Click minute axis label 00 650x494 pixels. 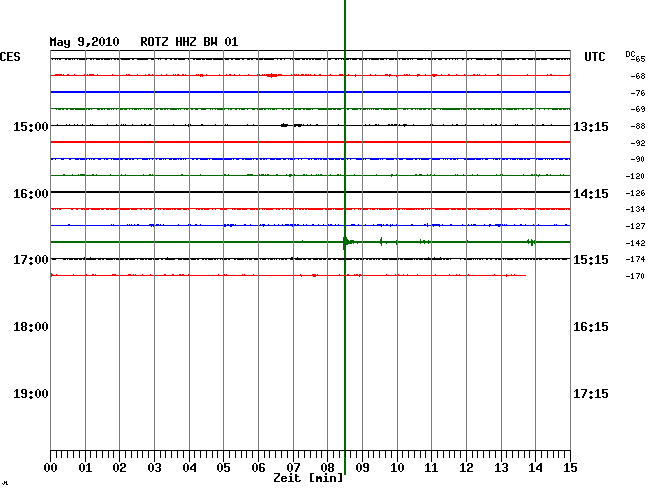pyautogui.click(x=51, y=468)
